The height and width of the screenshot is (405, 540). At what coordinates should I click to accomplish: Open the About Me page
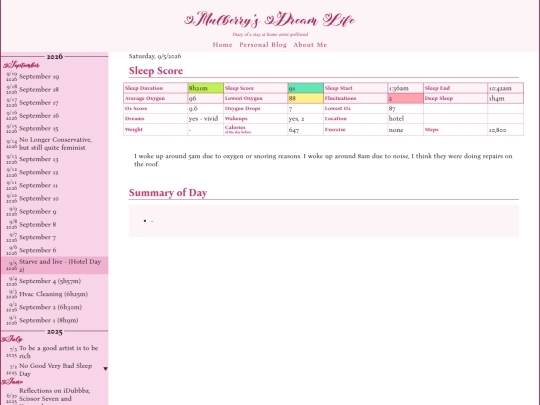coord(310,45)
